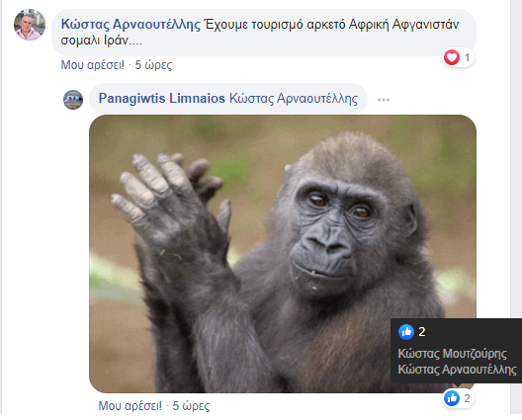Open the Panagiwtis Limnaios name link
The height and width of the screenshot is (420, 522).
tap(162, 99)
